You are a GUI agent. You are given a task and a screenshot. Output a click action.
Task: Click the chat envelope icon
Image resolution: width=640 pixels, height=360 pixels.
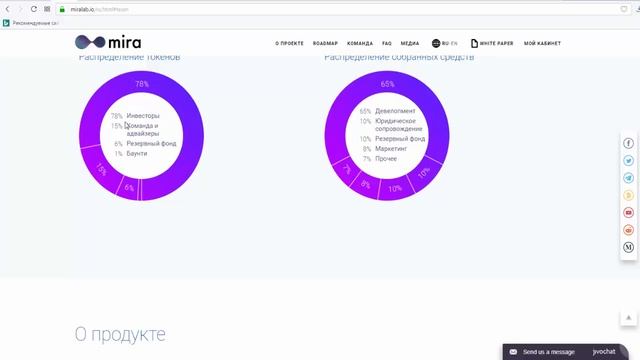pyautogui.click(x=513, y=352)
